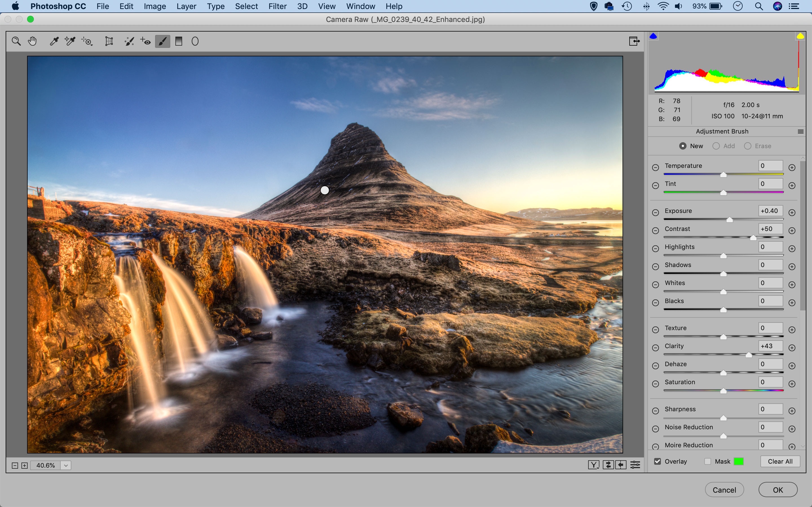Select the Graduated Filter tool
This screenshot has height=507, width=812.
coord(178,41)
